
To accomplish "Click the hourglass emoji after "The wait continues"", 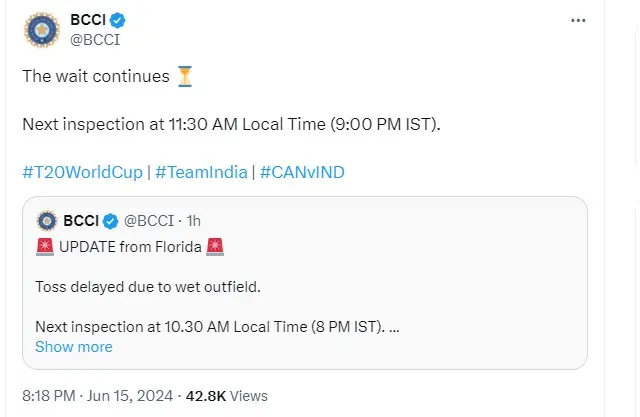I will (x=184, y=76).
